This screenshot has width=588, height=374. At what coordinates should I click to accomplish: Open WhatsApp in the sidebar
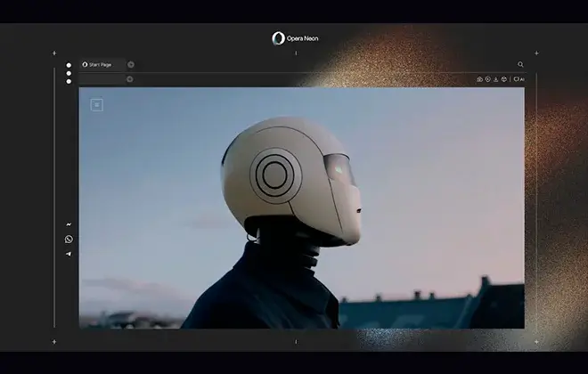[69, 240]
